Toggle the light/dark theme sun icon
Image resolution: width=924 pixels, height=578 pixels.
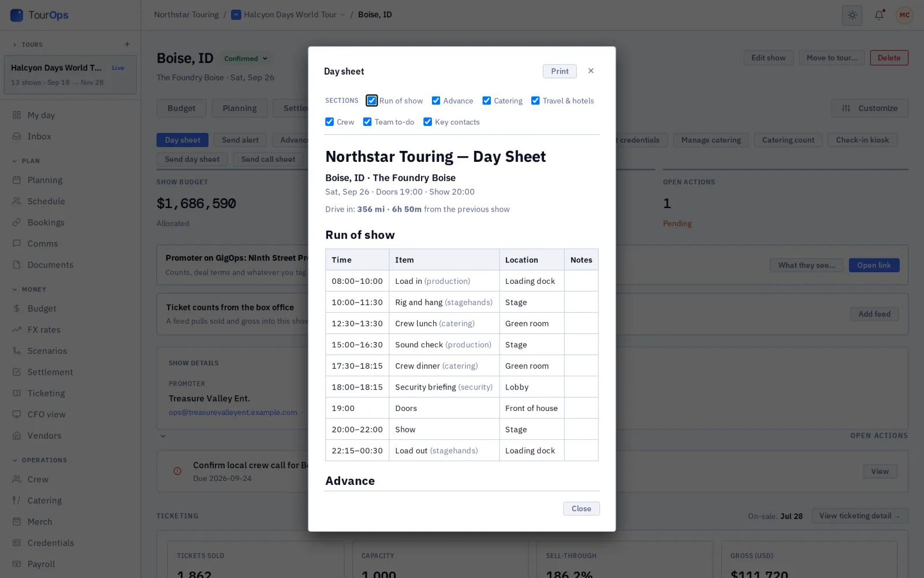pos(852,15)
